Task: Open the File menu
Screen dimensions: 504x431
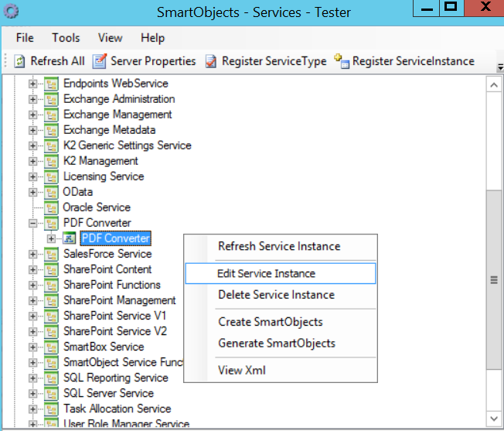Action: (x=25, y=38)
